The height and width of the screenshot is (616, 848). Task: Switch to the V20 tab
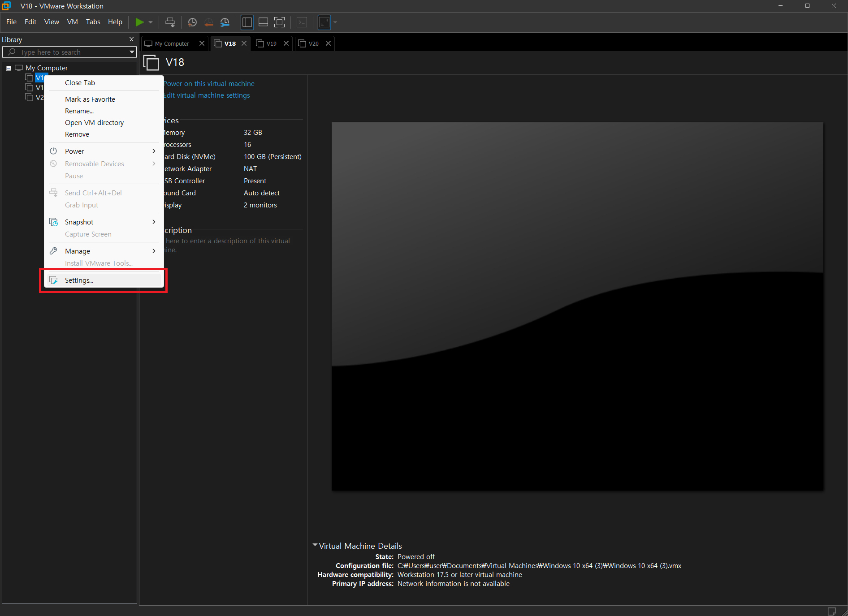314,43
